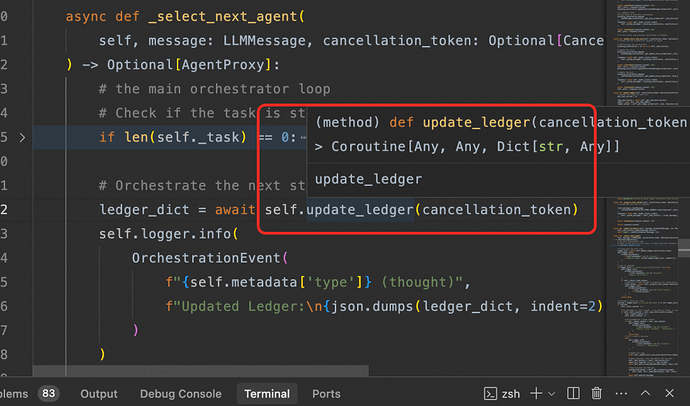The height and width of the screenshot is (406, 690).
Task: Open the Terminal panel tab
Action: 267,394
